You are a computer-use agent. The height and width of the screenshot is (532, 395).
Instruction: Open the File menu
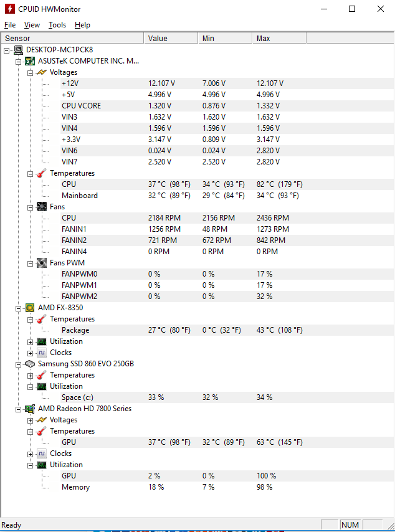click(x=10, y=25)
